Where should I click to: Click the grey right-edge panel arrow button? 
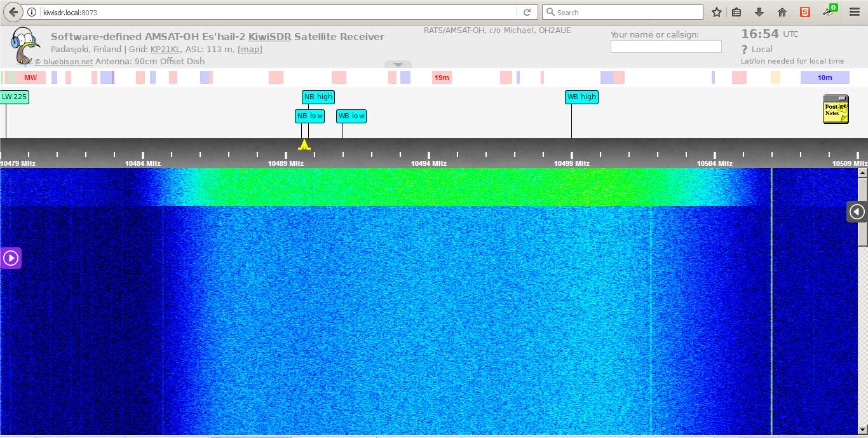coord(857,212)
